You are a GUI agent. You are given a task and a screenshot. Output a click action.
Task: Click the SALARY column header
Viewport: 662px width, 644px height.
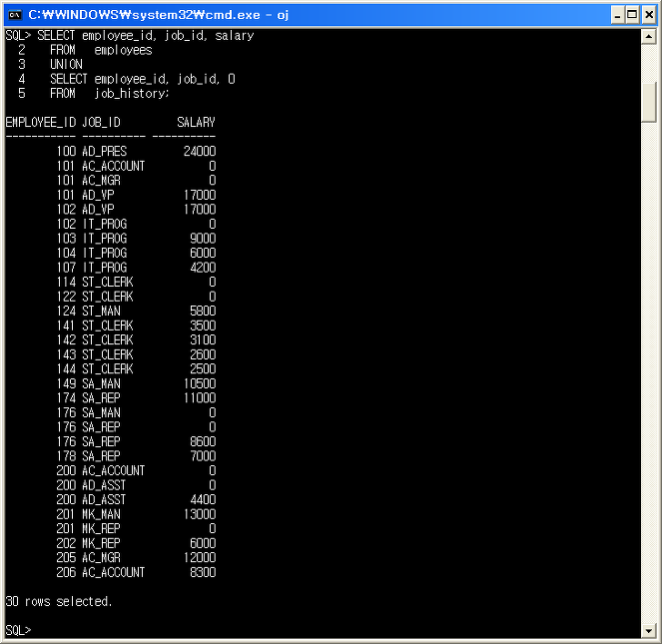coord(197,123)
